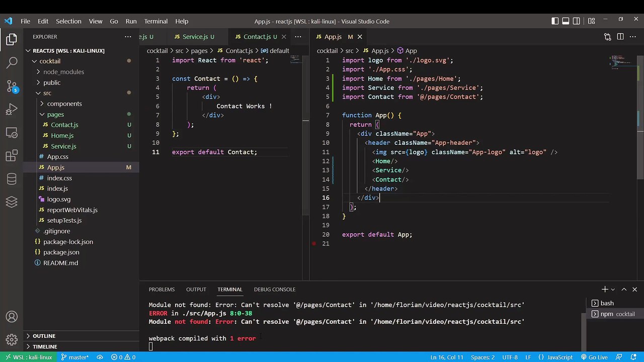This screenshot has height=362, width=644.
Task: Open the Help menu
Action: 182,21
